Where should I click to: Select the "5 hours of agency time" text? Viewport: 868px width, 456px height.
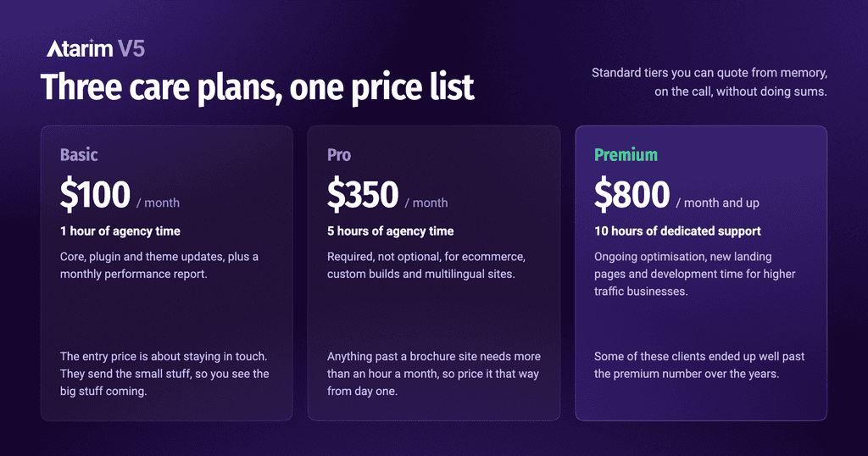pyautogui.click(x=390, y=231)
